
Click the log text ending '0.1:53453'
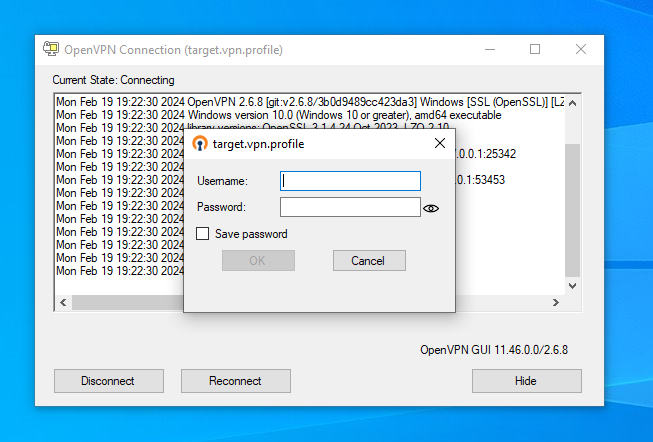pos(481,180)
